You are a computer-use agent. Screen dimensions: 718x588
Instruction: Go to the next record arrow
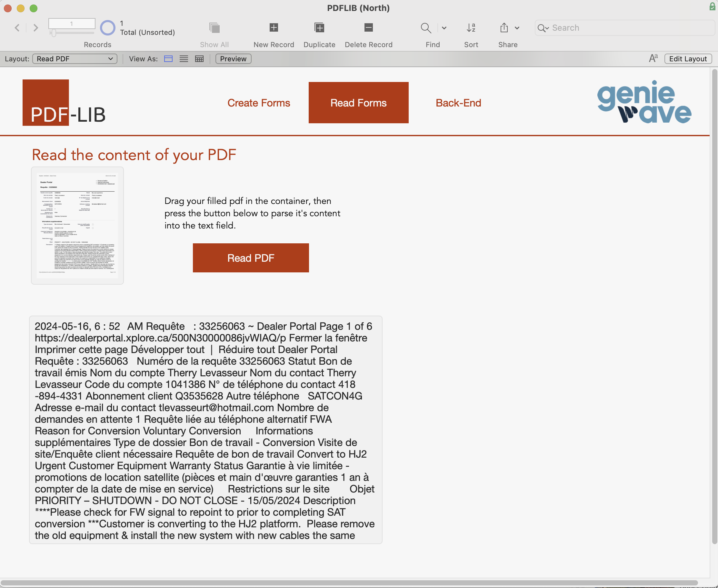(x=35, y=27)
